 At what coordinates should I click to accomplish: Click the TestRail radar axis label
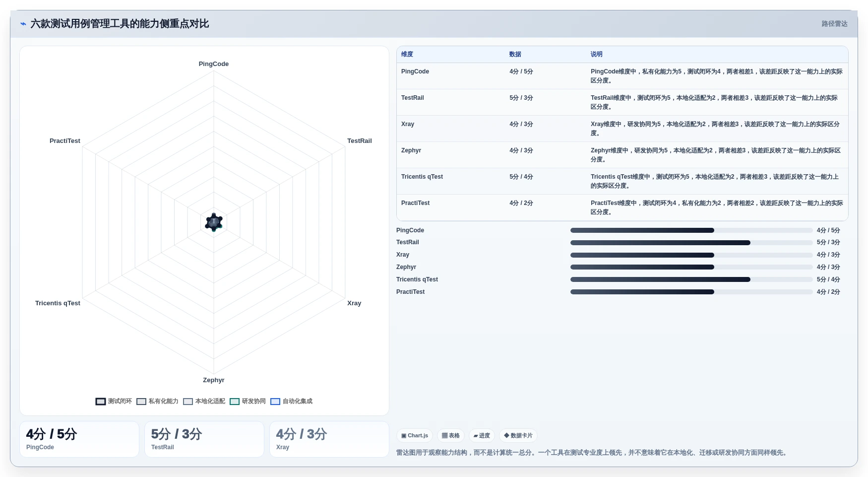360,141
